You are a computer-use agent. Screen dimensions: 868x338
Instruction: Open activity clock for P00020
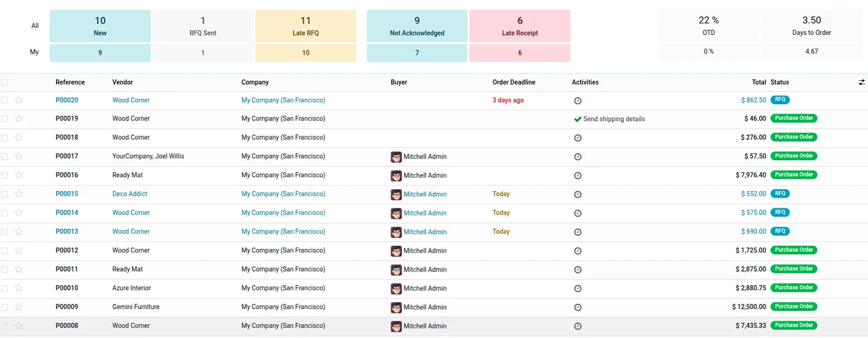coord(577,101)
